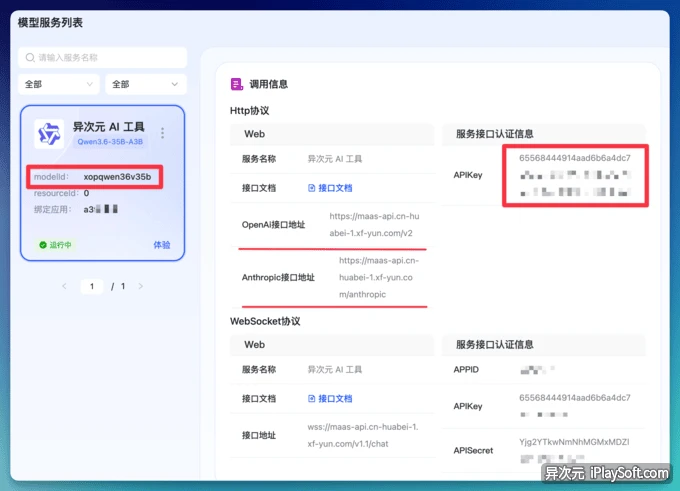Click the Qwen model logo on card

[49, 134]
